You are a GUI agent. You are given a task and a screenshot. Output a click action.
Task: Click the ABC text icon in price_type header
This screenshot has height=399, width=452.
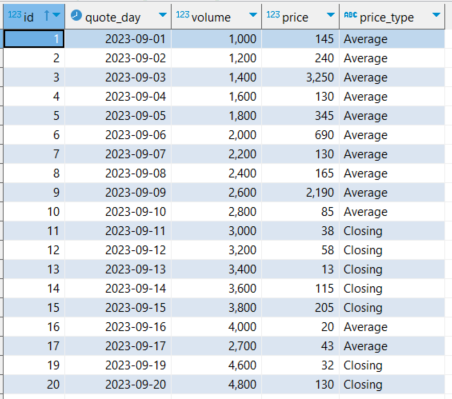tap(350, 15)
